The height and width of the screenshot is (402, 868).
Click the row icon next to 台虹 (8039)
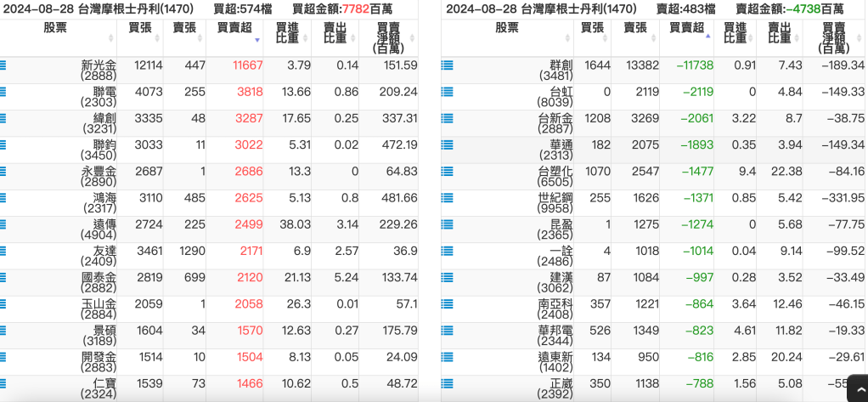point(448,92)
